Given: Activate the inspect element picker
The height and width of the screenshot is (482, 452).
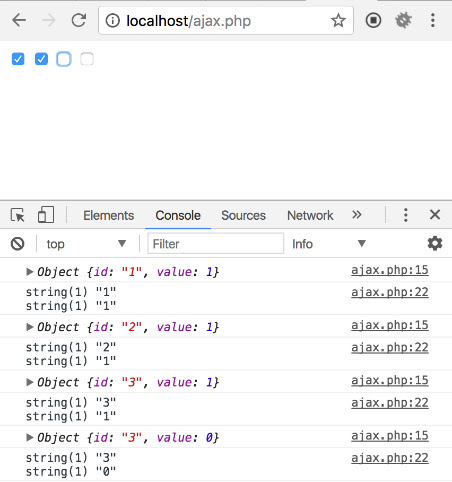Looking at the screenshot, I should (18, 215).
